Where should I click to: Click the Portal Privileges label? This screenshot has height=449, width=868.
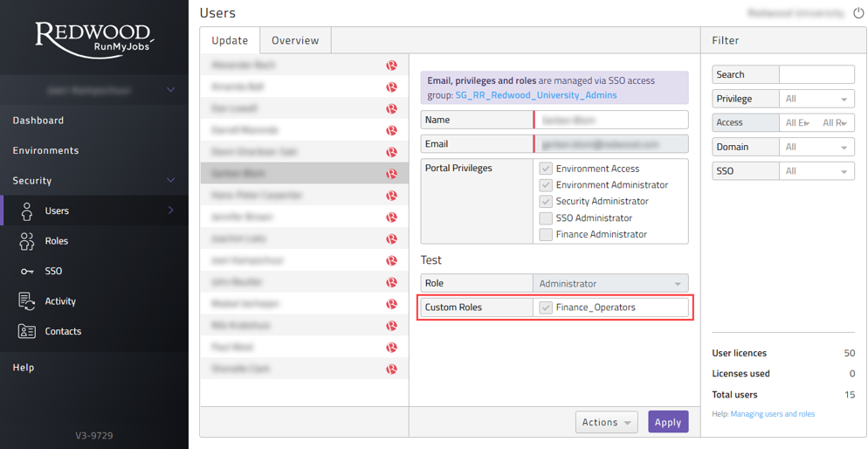click(458, 168)
